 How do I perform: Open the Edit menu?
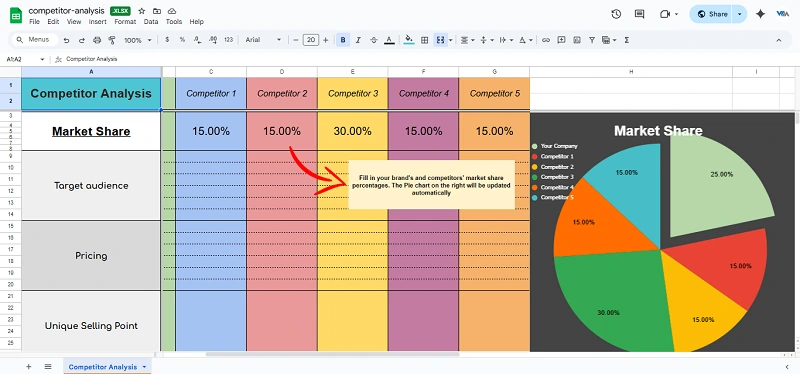(53, 22)
